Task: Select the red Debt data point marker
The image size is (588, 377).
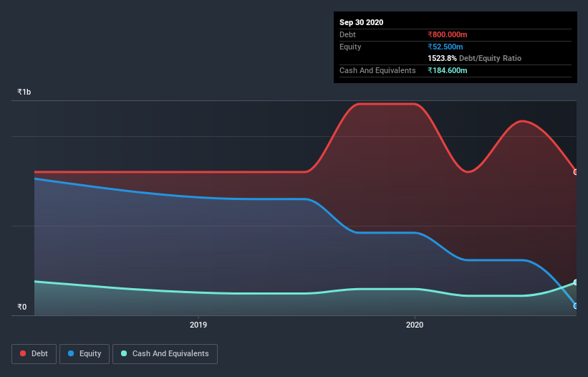Action: point(576,172)
